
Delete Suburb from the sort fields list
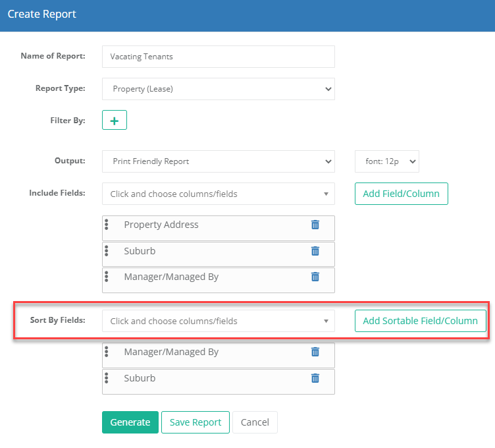[315, 378]
